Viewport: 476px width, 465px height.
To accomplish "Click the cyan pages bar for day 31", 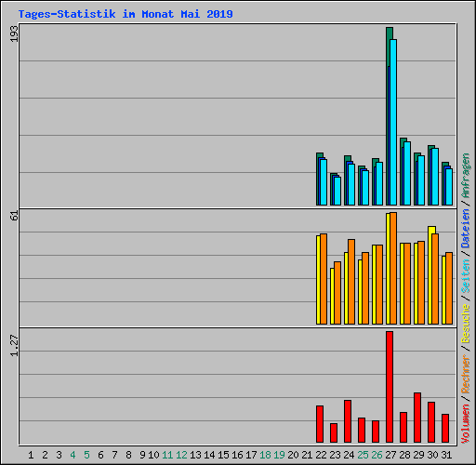I will pyautogui.click(x=449, y=187).
